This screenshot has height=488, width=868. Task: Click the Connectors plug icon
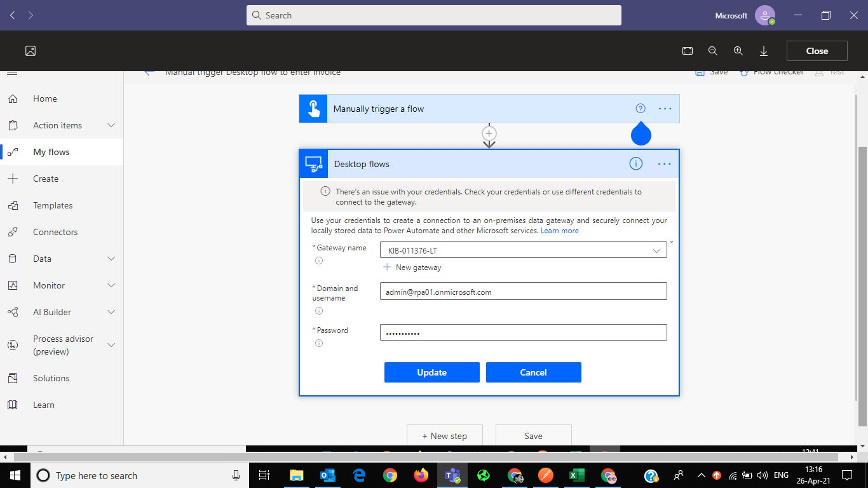coord(12,232)
